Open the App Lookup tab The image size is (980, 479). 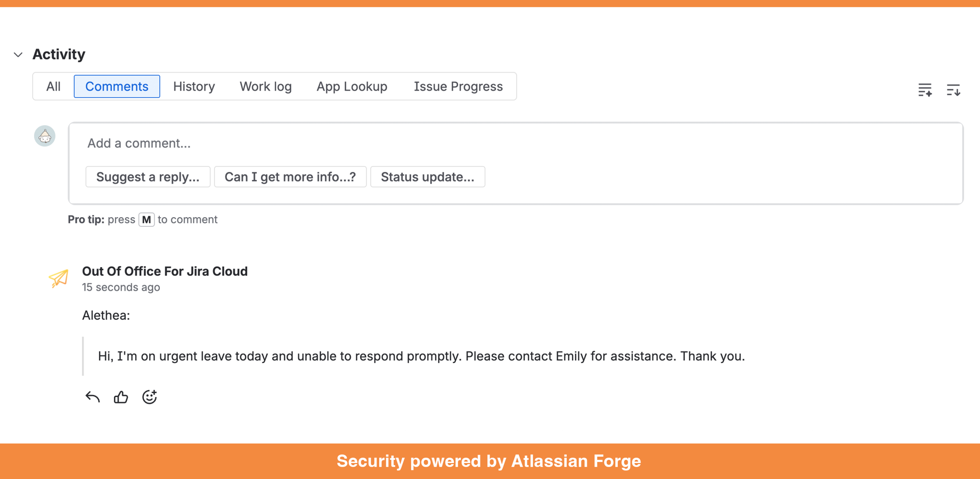click(352, 86)
